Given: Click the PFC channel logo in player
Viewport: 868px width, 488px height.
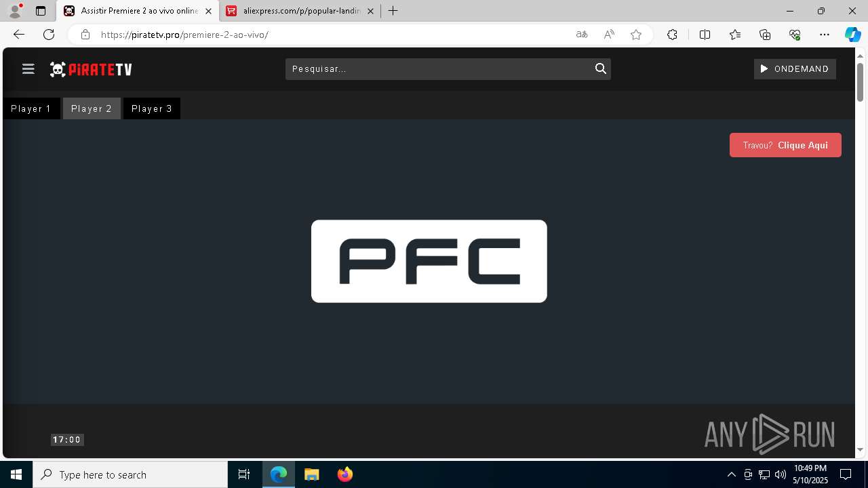Looking at the screenshot, I should pyautogui.click(x=429, y=261).
